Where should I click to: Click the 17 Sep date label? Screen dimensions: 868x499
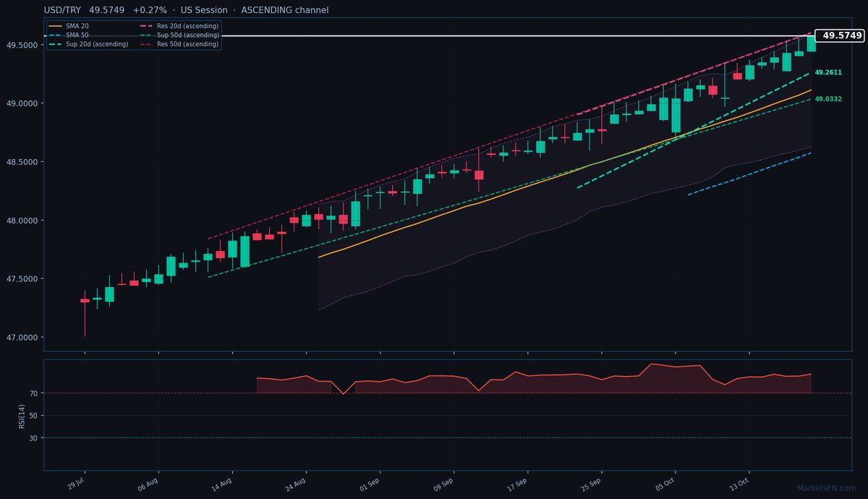pyautogui.click(x=518, y=483)
